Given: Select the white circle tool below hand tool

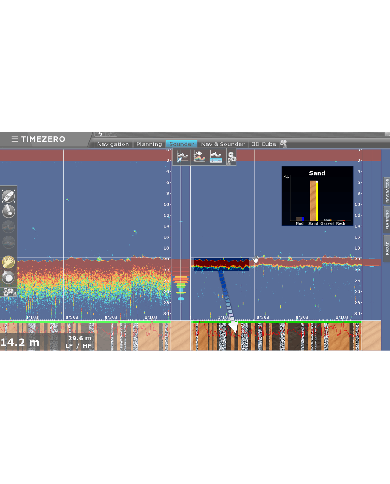Looking at the screenshot, I should 8,277.
